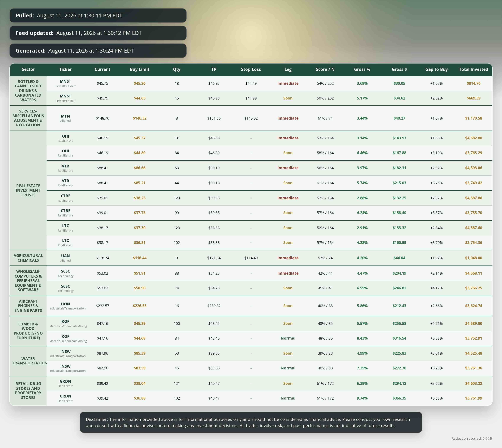Viewport: 502px width, 448px height.
Task: Click CTRE quantity 120
Action: pyautogui.click(x=177, y=198)
